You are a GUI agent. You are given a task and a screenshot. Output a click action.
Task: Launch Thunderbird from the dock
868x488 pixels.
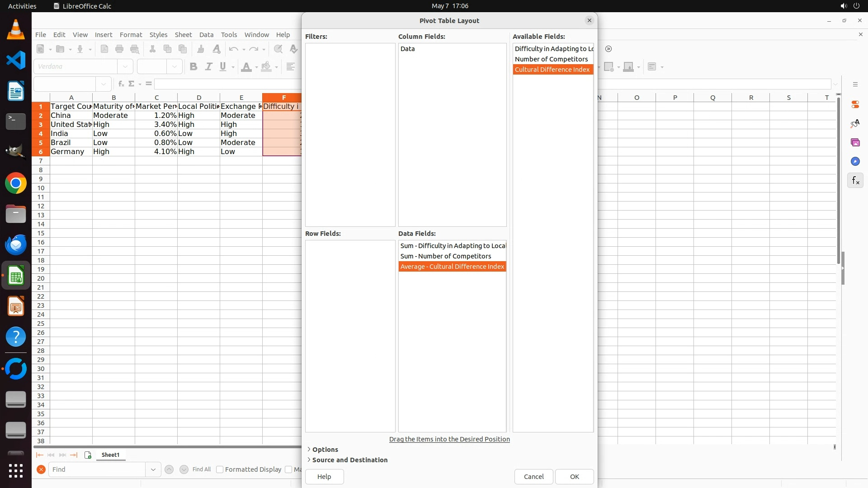[16, 245]
